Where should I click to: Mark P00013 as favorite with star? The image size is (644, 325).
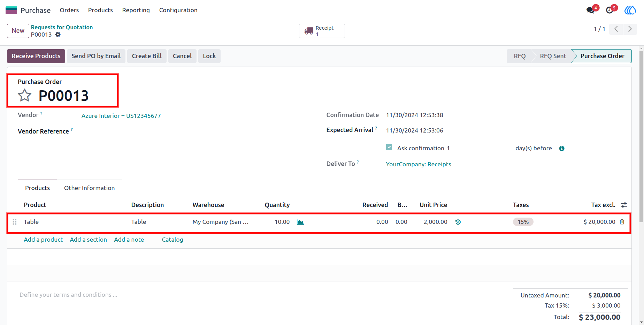[x=25, y=95]
